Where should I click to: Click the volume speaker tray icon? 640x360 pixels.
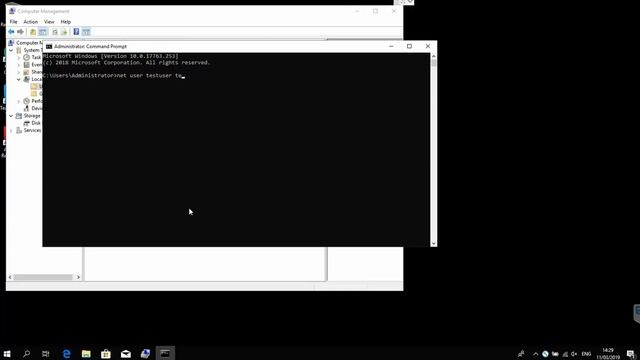574,354
